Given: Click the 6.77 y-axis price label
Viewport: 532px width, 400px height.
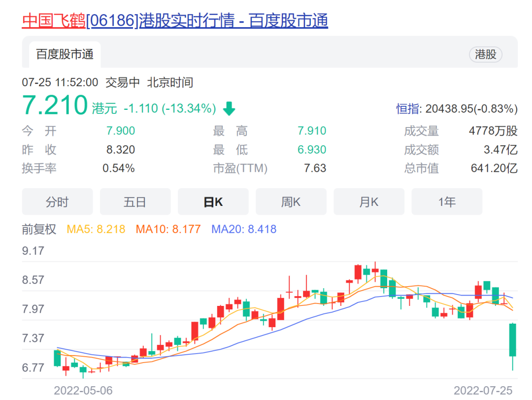Looking at the screenshot, I should click(x=33, y=367).
